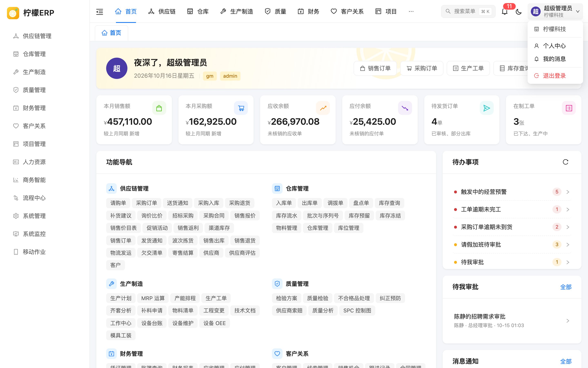588x368 pixels.
Task: Open 供应链 in the top menu
Action: coord(162,11)
